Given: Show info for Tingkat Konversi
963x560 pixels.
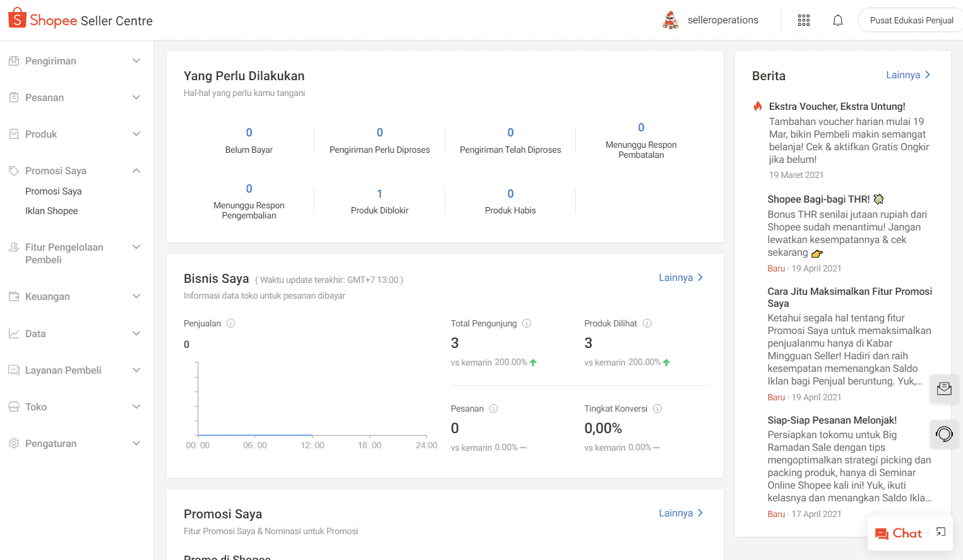Looking at the screenshot, I should (657, 408).
